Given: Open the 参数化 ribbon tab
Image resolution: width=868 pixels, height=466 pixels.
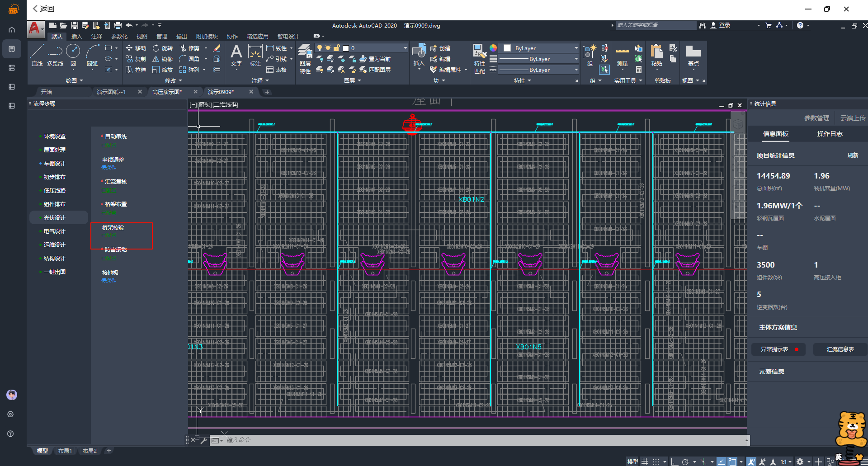Looking at the screenshot, I should (x=119, y=36).
